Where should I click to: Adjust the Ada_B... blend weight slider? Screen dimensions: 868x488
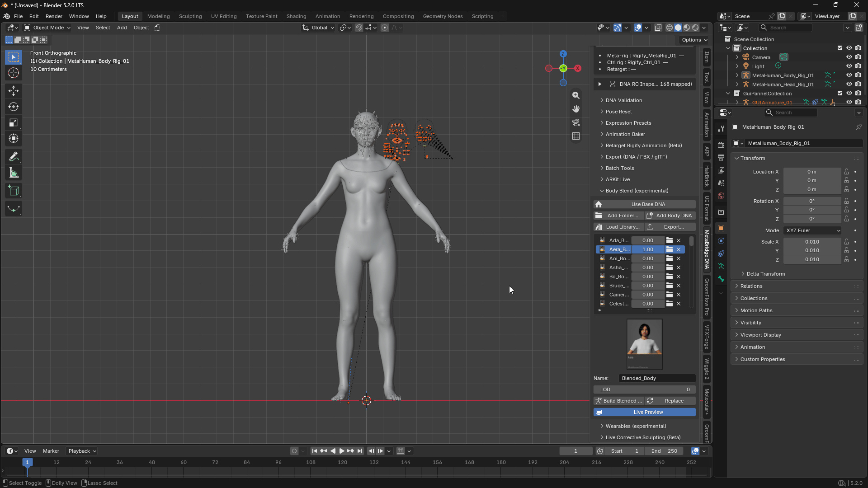click(x=648, y=240)
